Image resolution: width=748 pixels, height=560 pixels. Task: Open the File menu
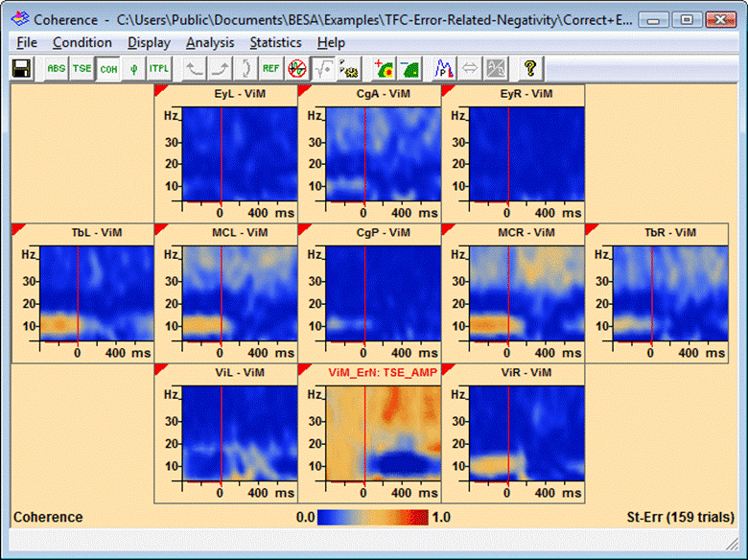[x=27, y=42]
